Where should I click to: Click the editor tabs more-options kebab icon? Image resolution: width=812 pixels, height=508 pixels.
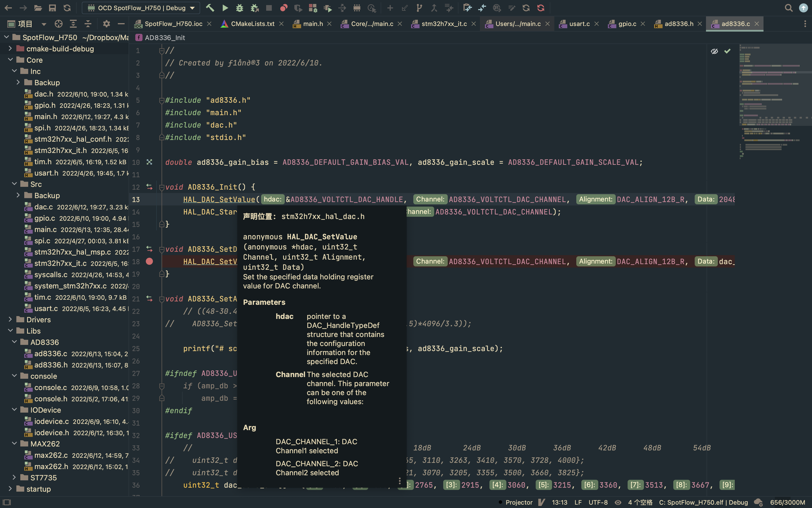point(805,23)
